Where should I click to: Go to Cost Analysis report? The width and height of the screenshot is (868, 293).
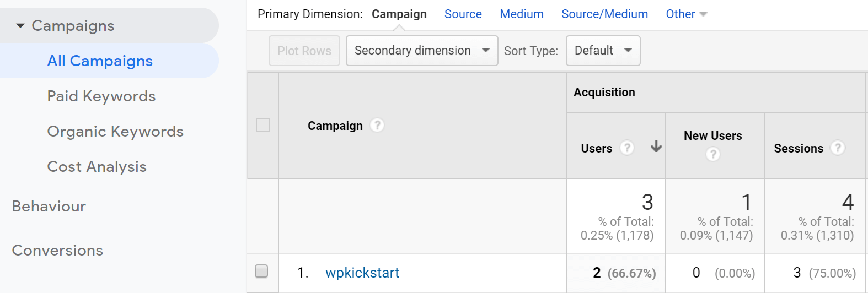click(x=97, y=167)
